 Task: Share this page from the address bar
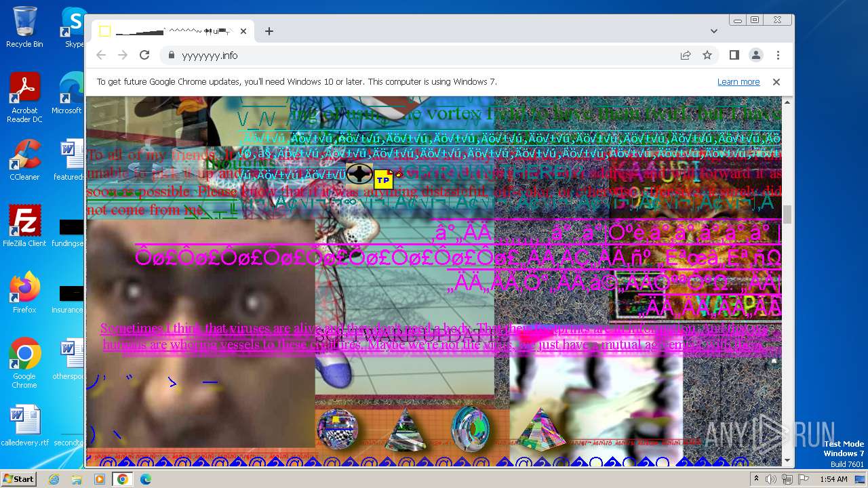click(x=686, y=55)
